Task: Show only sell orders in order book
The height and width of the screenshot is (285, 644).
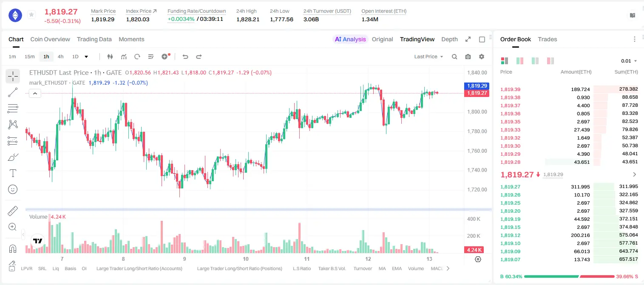Action: (x=550, y=61)
